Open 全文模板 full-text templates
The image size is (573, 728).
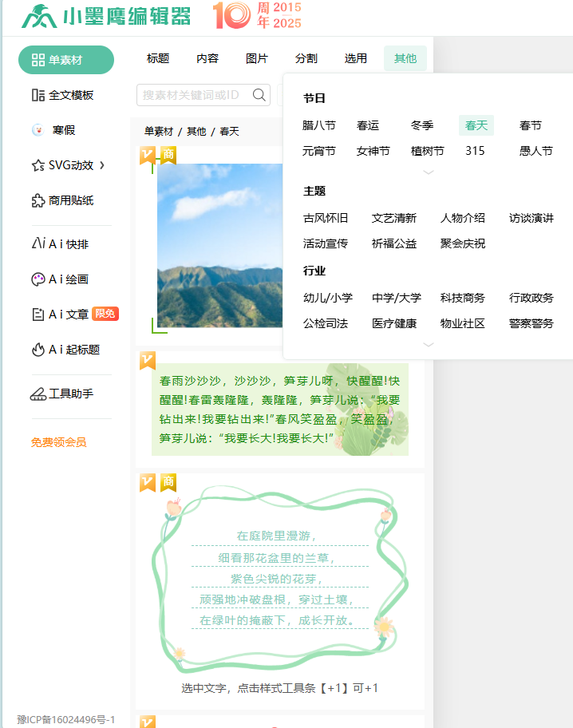pyautogui.click(x=63, y=95)
